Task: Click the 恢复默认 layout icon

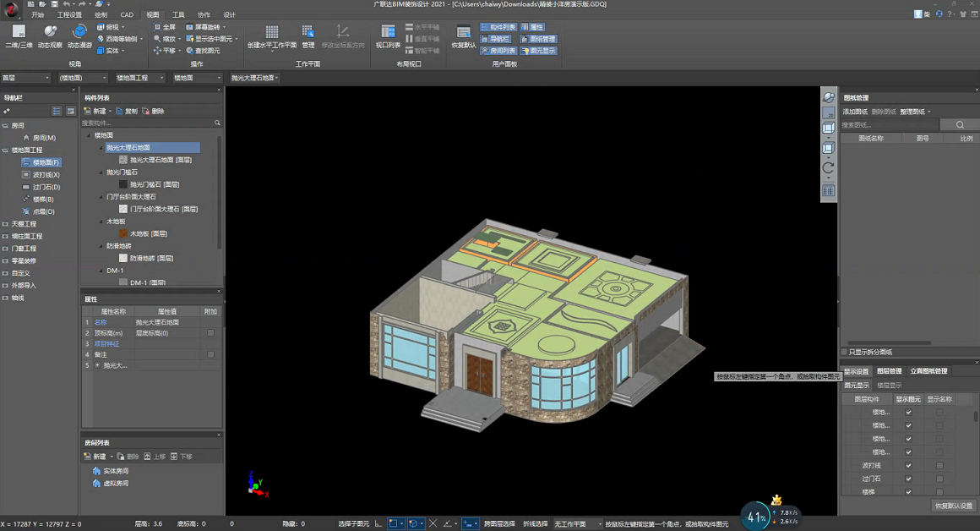Action: point(463,32)
